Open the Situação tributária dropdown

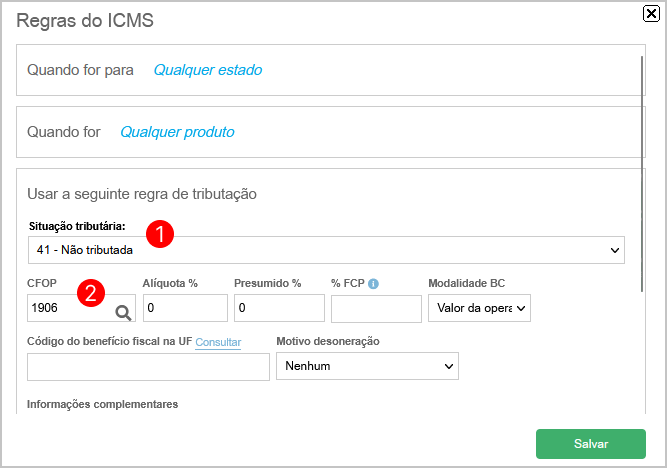(326, 250)
